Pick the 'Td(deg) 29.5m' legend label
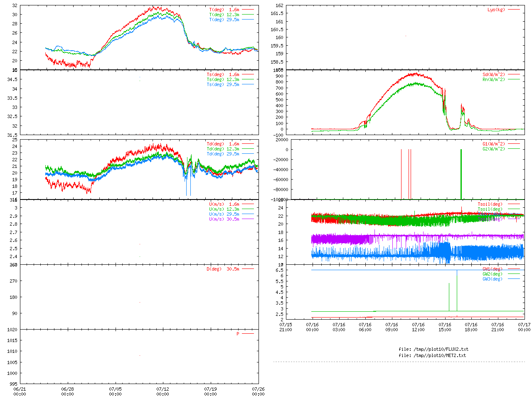The height and width of the screenshot is (399, 532). [223, 154]
